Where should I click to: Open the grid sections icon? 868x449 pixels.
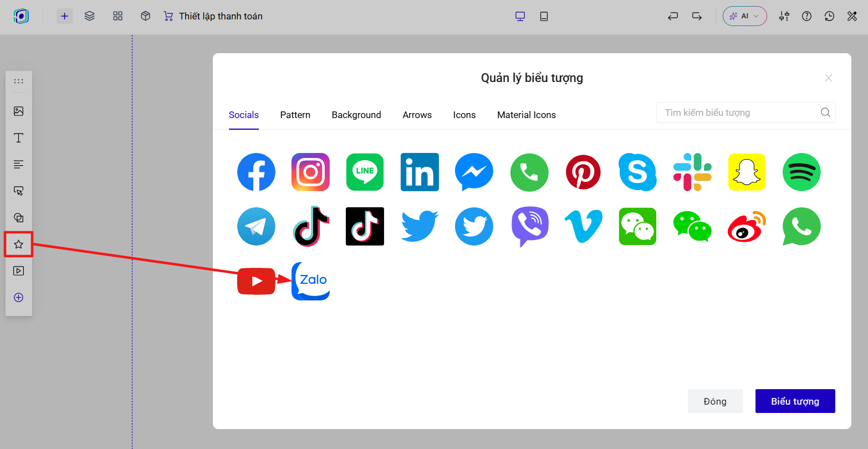118,16
